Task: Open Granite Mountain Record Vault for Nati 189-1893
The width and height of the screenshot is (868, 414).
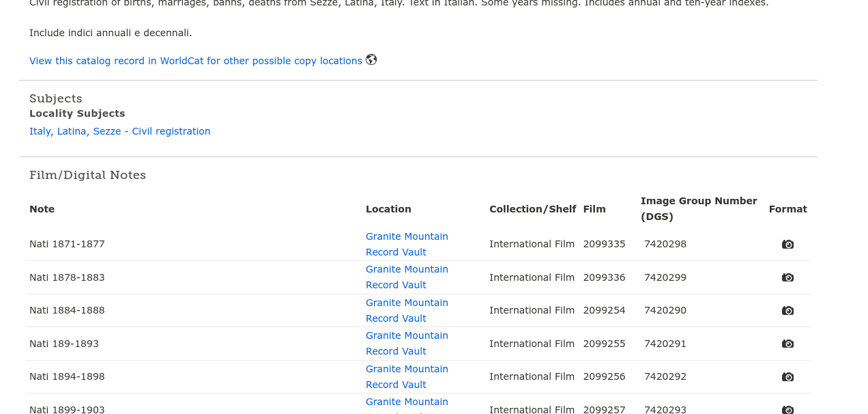Action: [407, 344]
